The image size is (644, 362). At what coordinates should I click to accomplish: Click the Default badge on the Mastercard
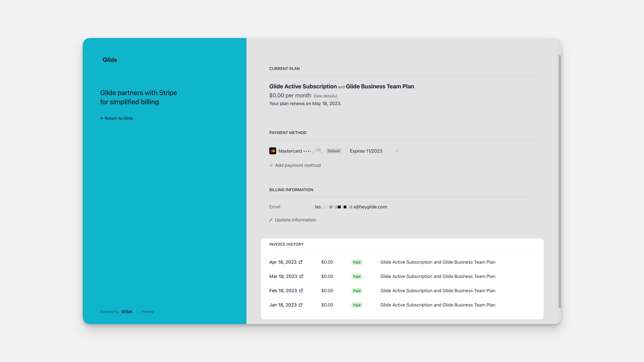[x=334, y=151]
